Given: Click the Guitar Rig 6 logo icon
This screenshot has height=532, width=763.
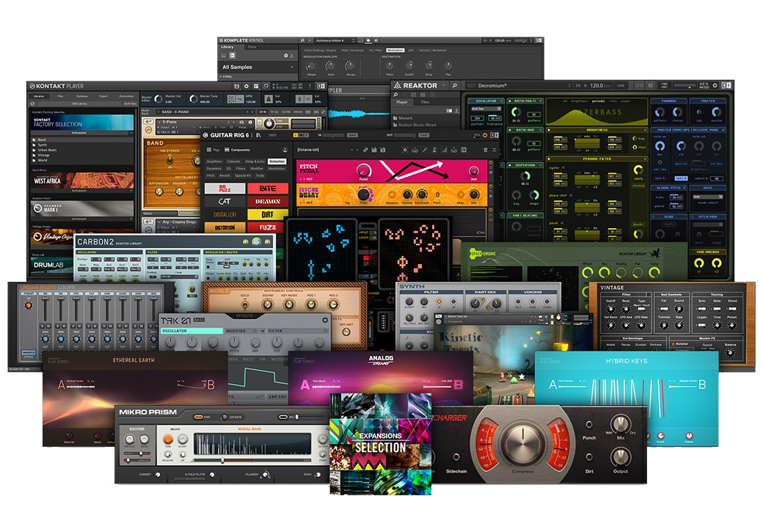Looking at the screenshot, I should click(x=206, y=135).
